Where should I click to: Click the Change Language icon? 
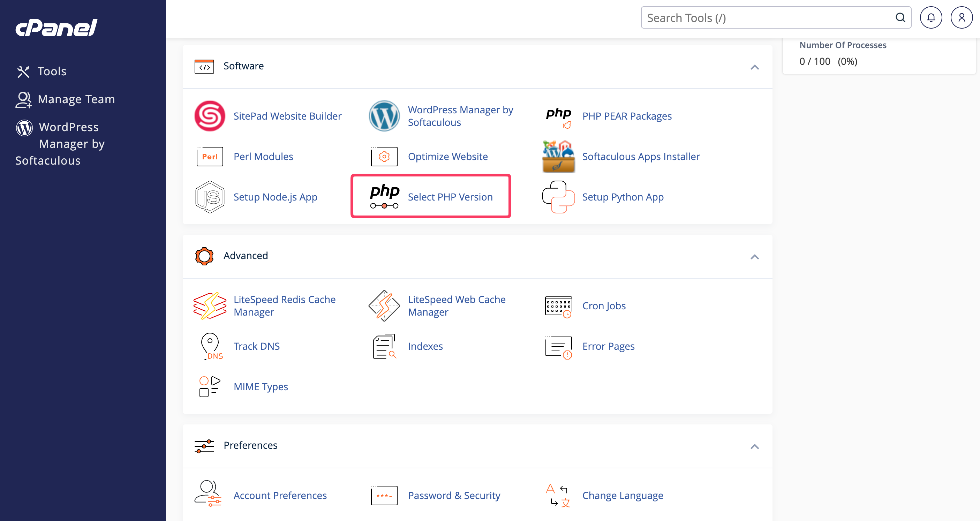(558, 495)
